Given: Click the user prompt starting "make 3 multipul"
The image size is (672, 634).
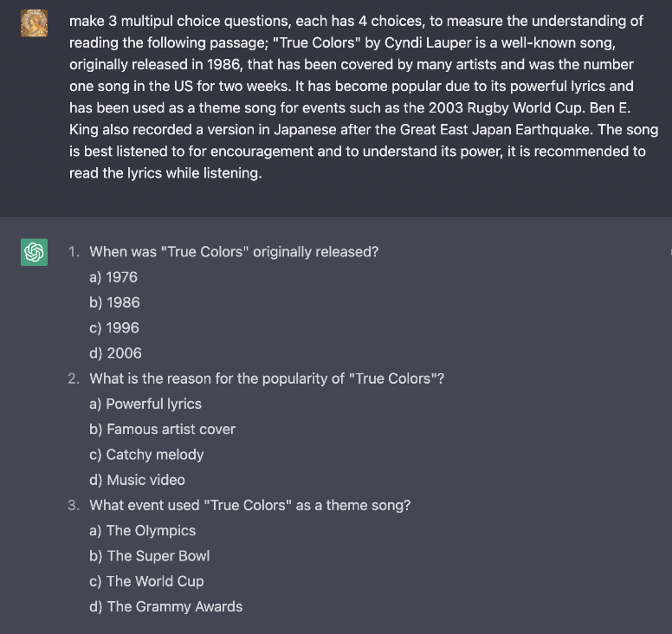Looking at the screenshot, I should pyautogui.click(x=364, y=97).
